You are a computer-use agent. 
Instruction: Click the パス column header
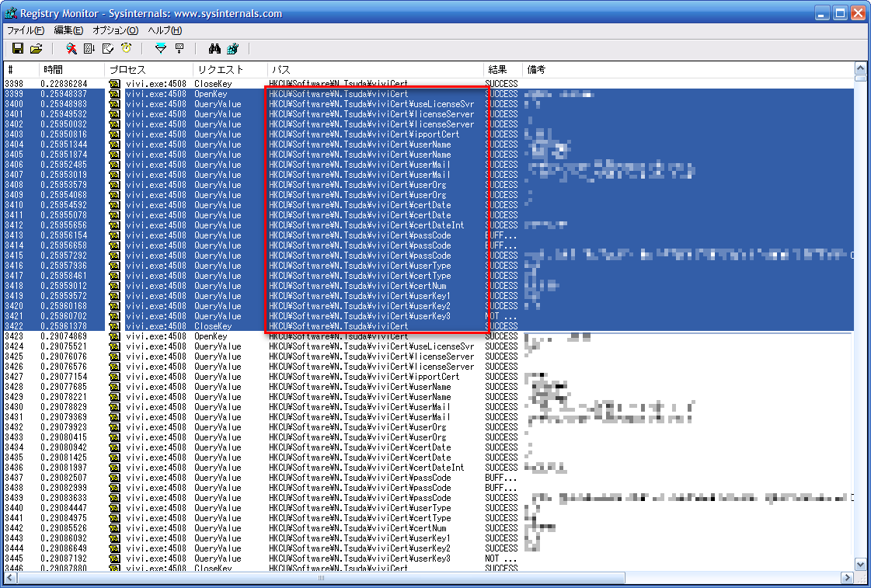[375, 70]
